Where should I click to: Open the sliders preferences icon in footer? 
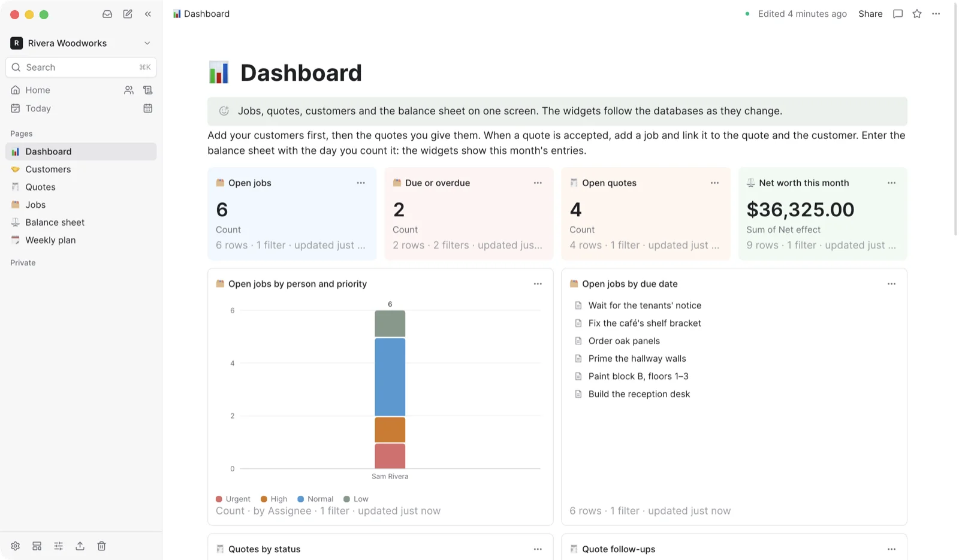pyautogui.click(x=58, y=546)
